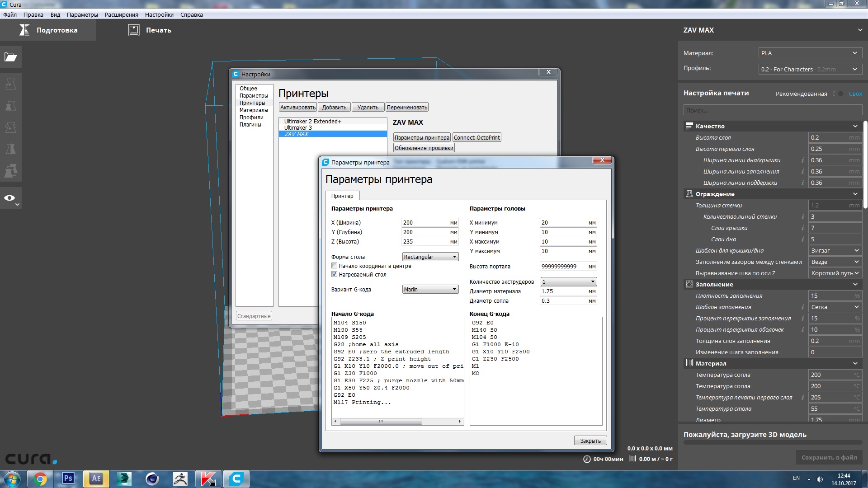
Task: Click info icon for Слои крышки
Action: click(x=803, y=228)
